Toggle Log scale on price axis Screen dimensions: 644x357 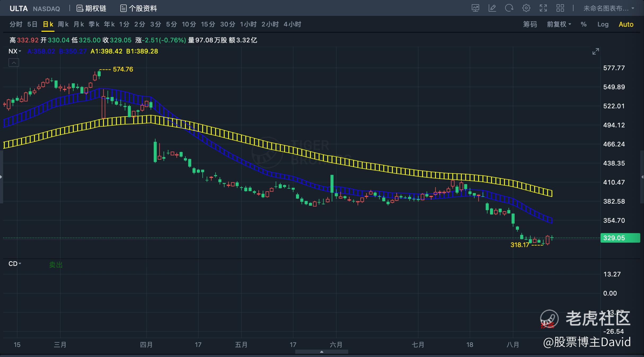pos(603,24)
